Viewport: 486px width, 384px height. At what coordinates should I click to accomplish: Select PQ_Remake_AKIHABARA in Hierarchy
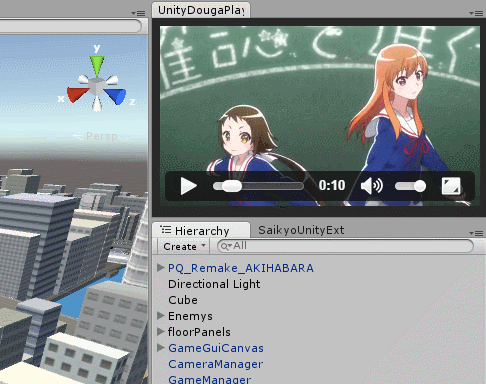coord(241,268)
